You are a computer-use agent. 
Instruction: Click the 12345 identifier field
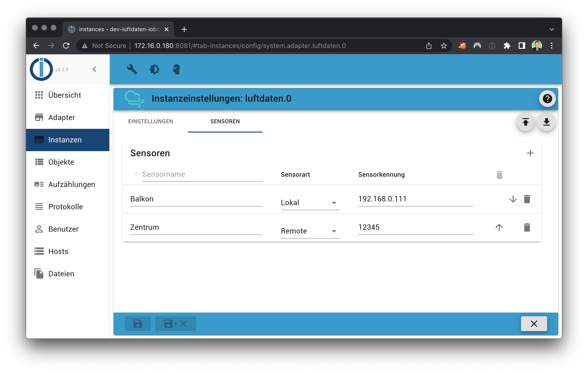click(x=416, y=227)
